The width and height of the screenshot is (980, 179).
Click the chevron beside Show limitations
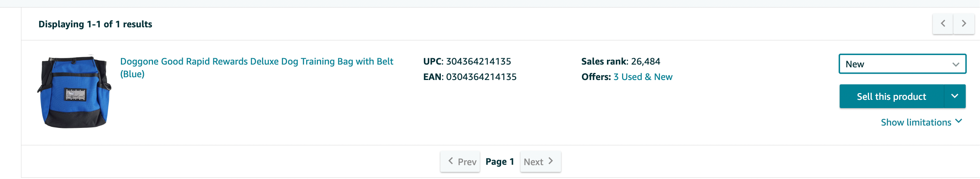tap(959, 121)
